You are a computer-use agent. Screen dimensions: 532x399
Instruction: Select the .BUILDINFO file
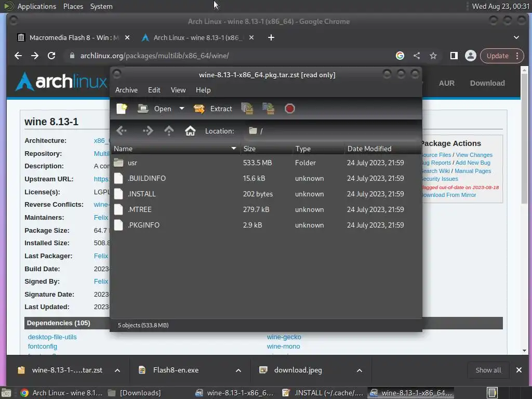pos(266,179)
